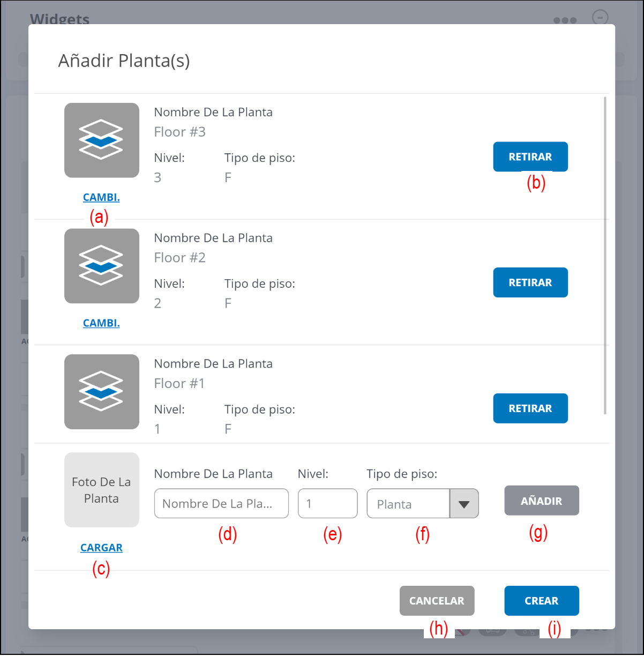
Task: Click the Planta combo box field
Action: (408, 504)
